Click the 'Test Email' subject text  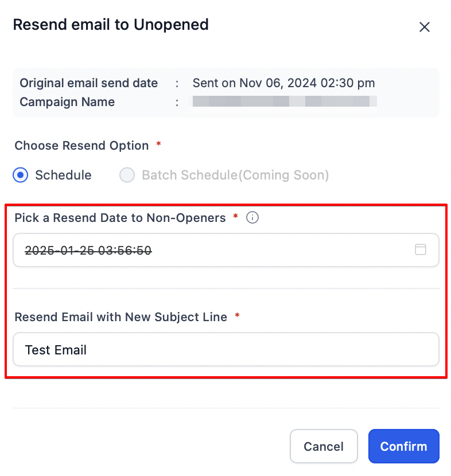(56, 350)
